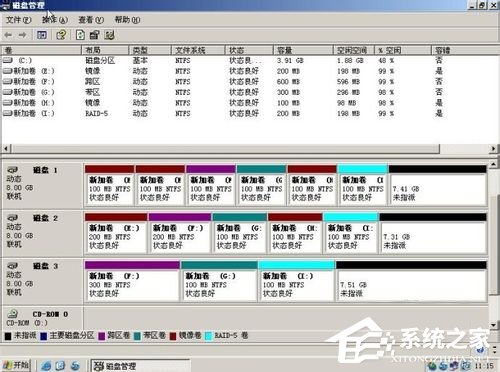Sort by the 空闲空间 column header
The height and width of the screenshot is (372, 500).
pos(354,50)
